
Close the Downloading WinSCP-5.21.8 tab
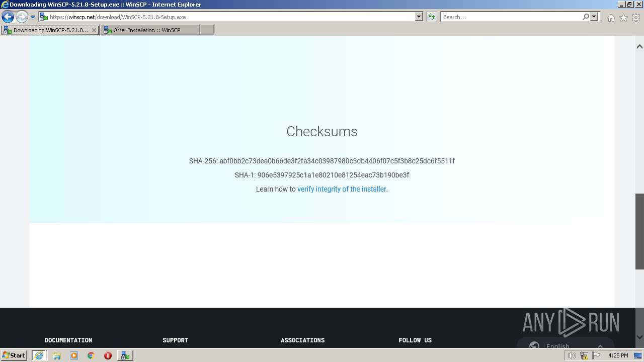[x=94, y=30]
